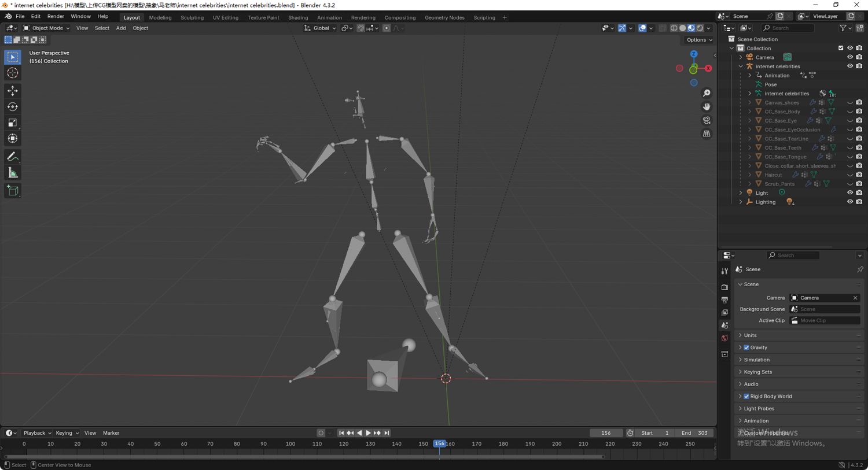Expand the CC_Base_Body tree item

pos(750,112)
